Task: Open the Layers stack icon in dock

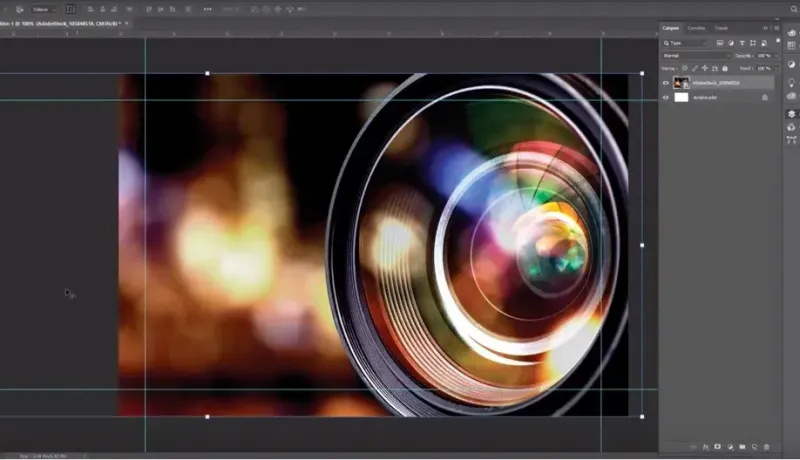Action: [791, 114]
